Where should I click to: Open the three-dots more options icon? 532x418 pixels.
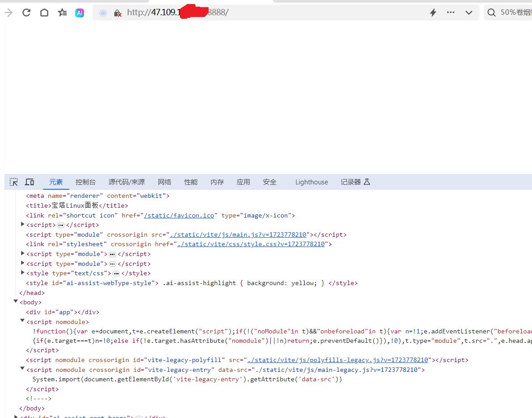point(451,13)
